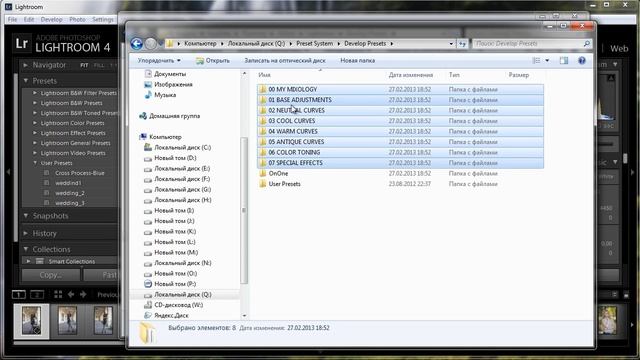Switch to Web module tab
The image size is (640, 360).
tap(619, 48)
